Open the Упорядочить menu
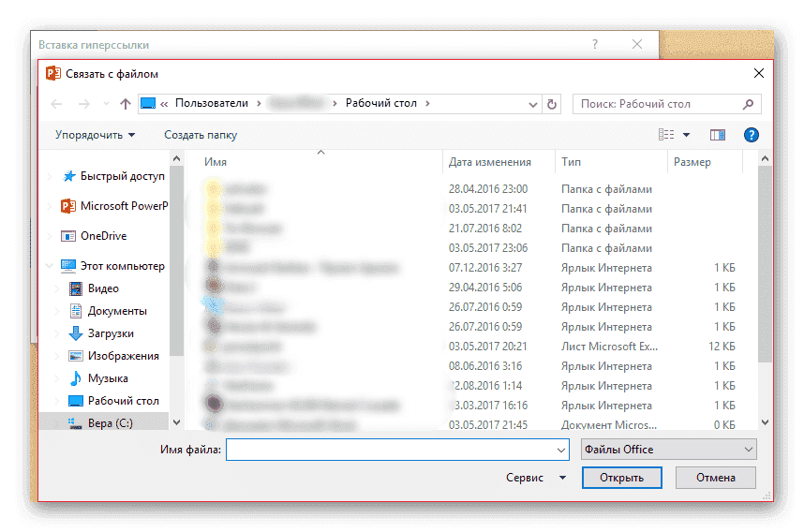 click(x=95, y=135)
